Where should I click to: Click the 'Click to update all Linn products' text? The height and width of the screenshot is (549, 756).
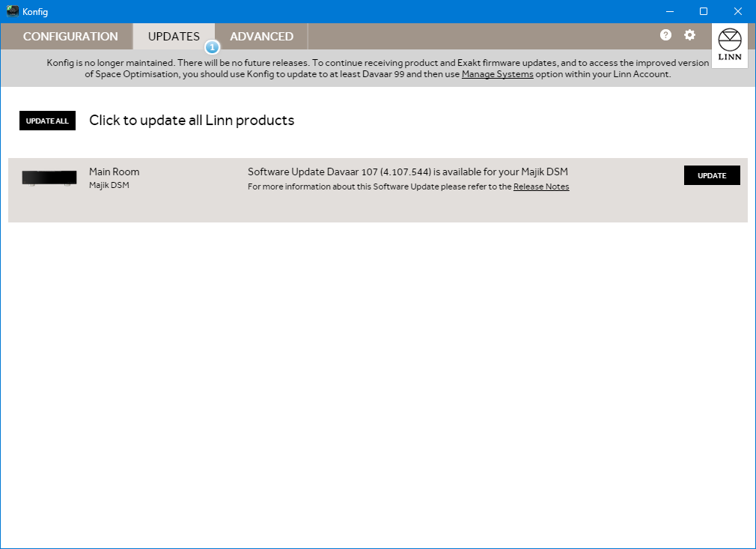click(192, 120)
